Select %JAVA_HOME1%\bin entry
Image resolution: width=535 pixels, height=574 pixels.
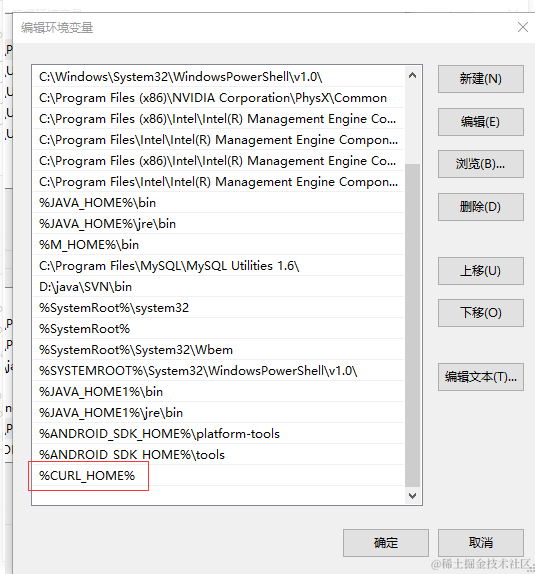click(218, 392)
